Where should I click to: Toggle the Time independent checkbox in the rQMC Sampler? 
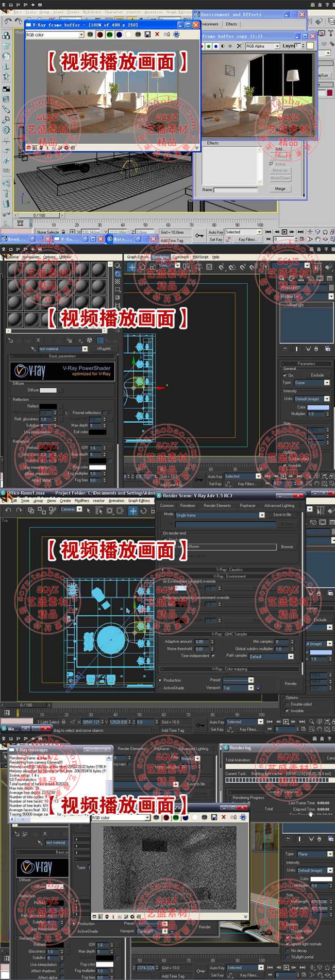(x=213, y=655)
